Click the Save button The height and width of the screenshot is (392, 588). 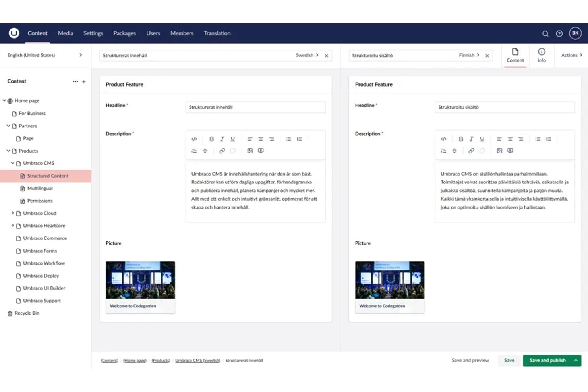click(x=509, y=360)
